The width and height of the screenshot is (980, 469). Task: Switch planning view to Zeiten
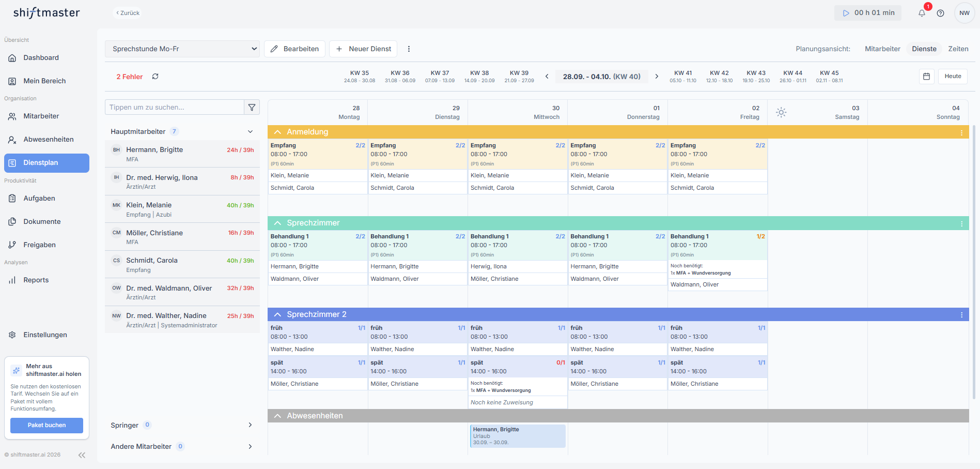[958, 49]
